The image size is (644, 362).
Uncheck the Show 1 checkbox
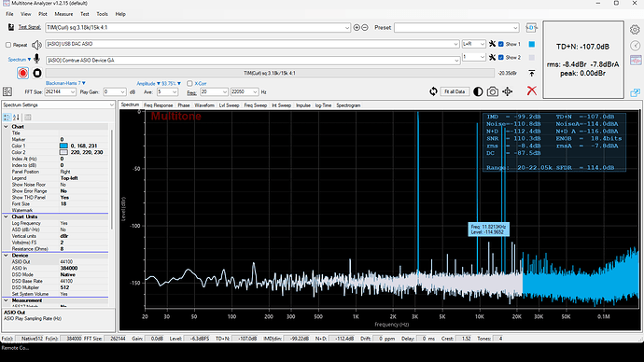(501, 44)
